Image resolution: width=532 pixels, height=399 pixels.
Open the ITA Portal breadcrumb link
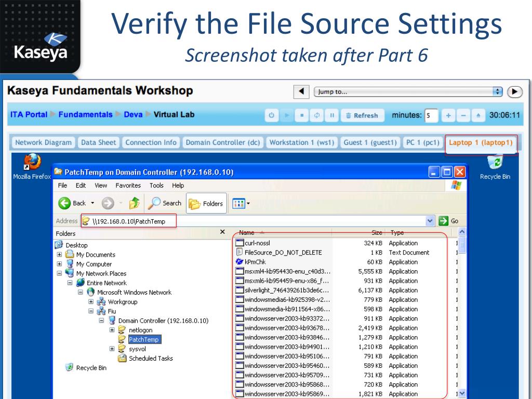point(29,114)
